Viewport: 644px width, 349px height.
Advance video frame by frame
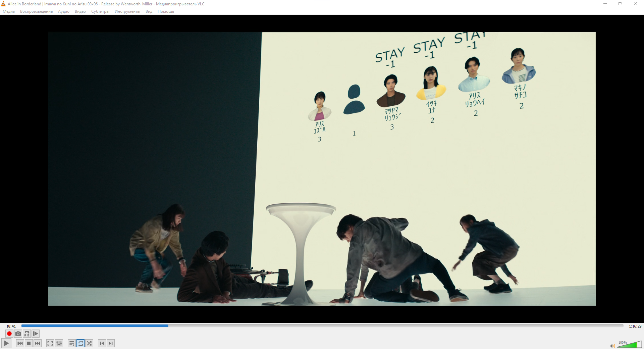pos(36,334)
